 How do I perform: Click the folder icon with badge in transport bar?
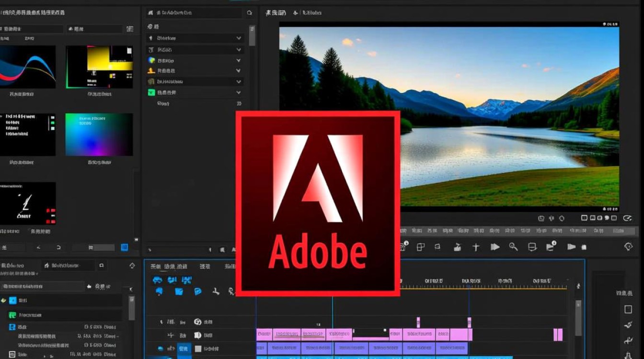click(x=551, y=246)
